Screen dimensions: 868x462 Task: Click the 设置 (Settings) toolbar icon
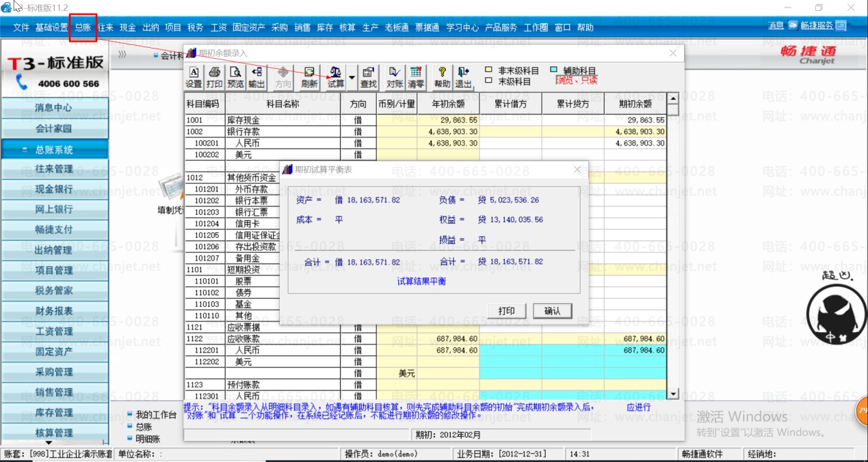click(194, 77)
